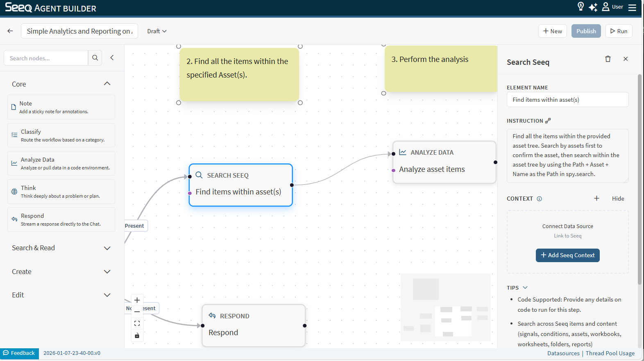The image size is (644, 361).
Task: Click the 'Link to Seeq' text
Action: [568, 236]
